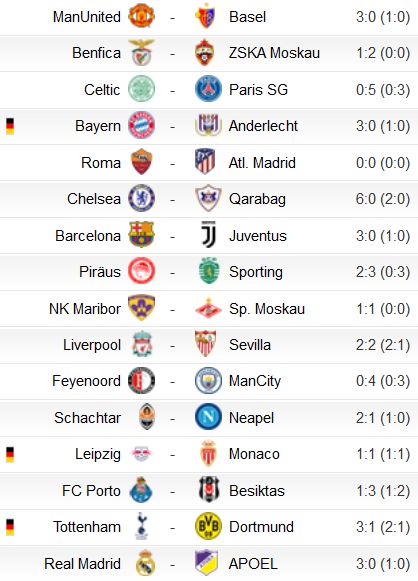Open the Barcelona team name link
Screen dimensions: 418x581
coord(88,236)
